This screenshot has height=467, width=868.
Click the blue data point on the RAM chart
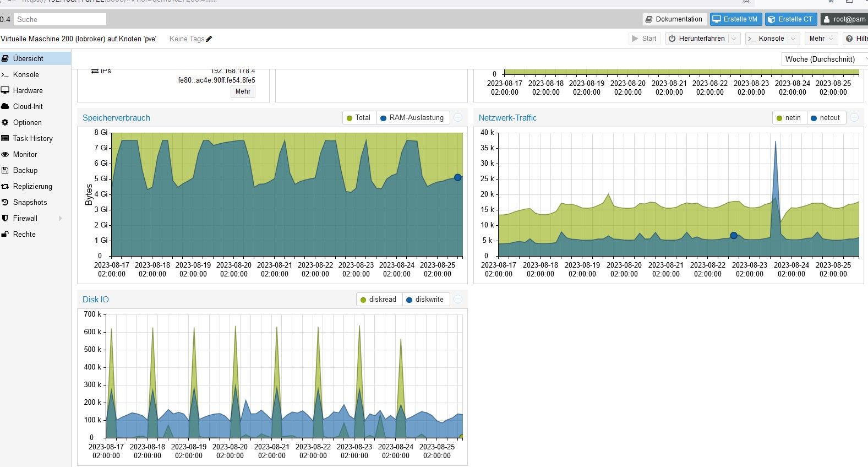pos(457,177)
